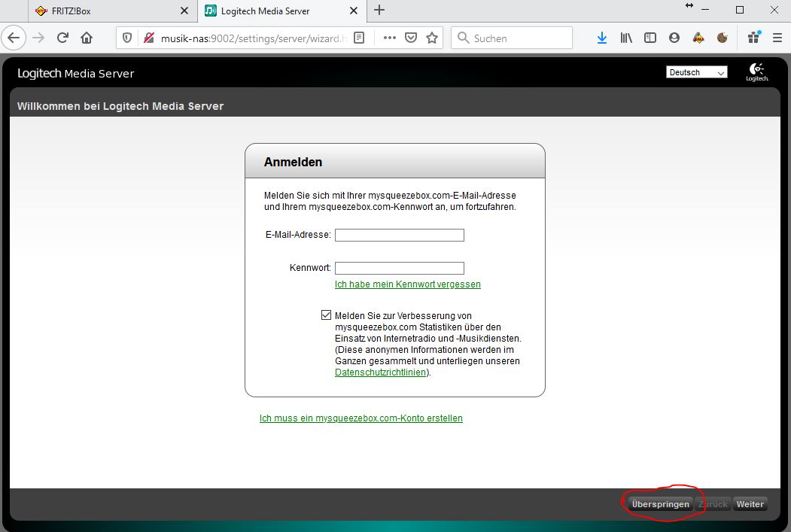
Task: Reload the page with the refresh icon
Action: pyautogui.click(x=62, y=38)
